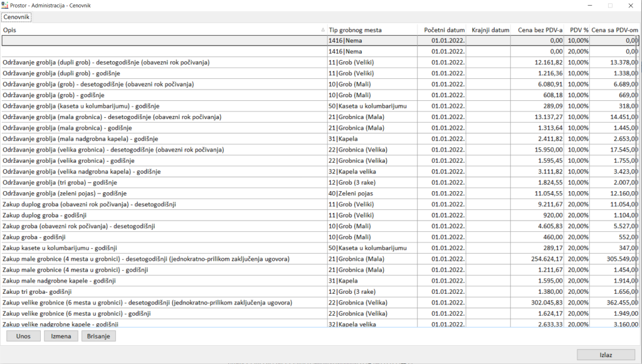Click the empty Opis cell in first row
Screen dimensions: 642x364
tap(163, 41)
